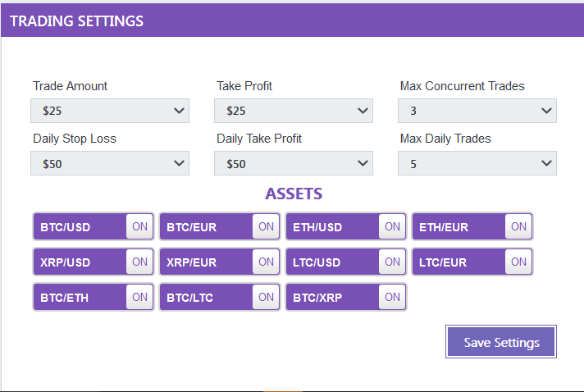Toggle the BTC/USD asset switch
This screenshot has width=584, height=392.
click(x=139, y=227)
